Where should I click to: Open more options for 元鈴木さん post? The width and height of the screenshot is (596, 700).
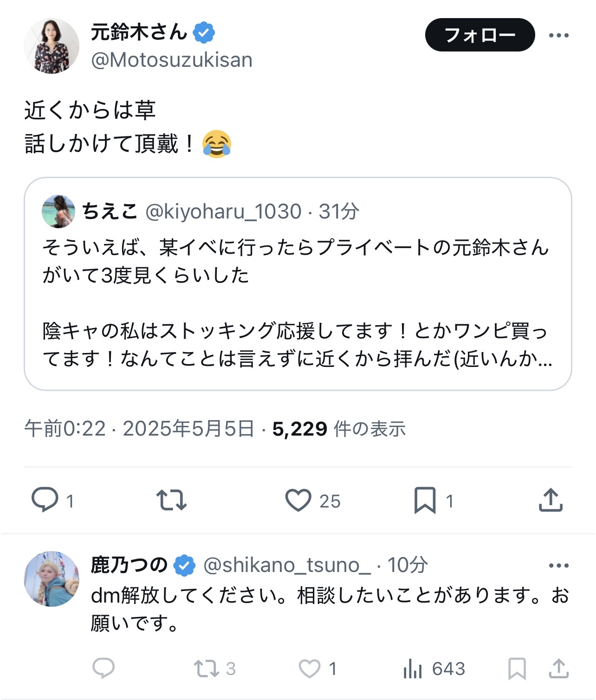558,35
